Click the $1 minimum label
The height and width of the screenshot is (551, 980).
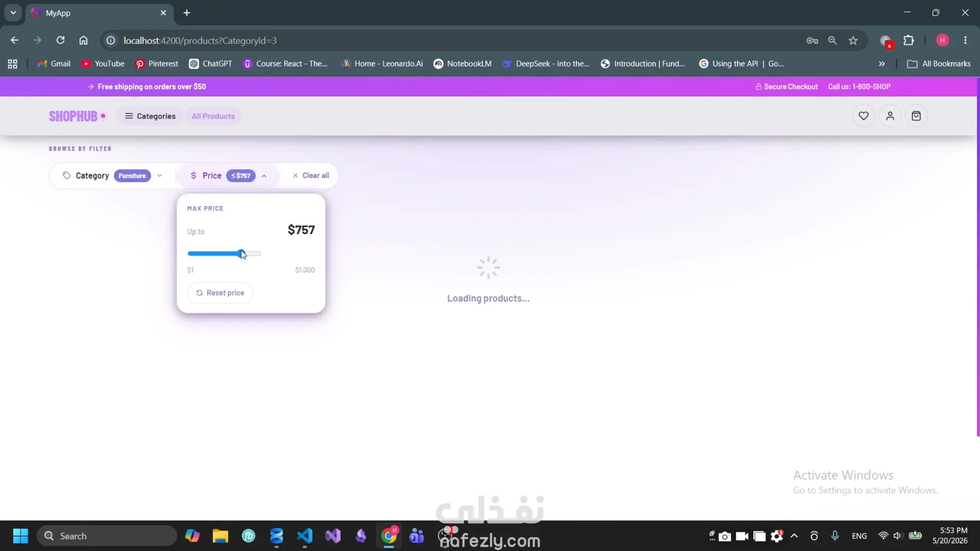[x=190, y=270]
